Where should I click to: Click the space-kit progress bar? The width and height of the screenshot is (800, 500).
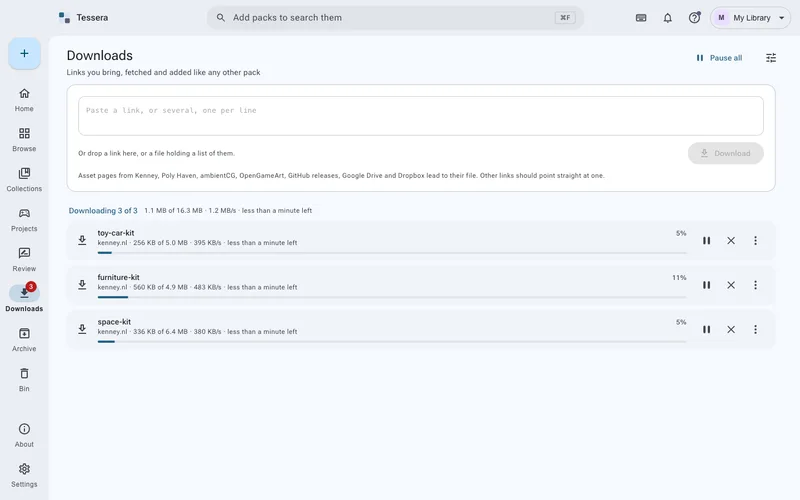[x=392, y=341]
